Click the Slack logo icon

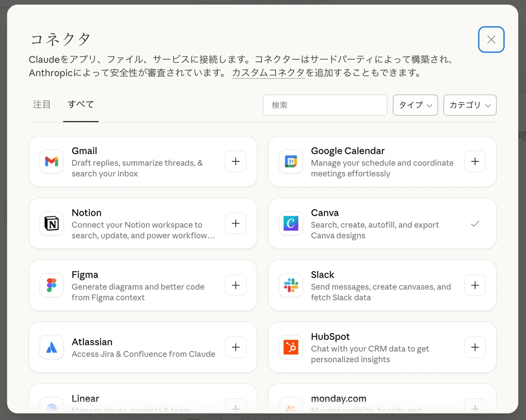pos(291,285)
